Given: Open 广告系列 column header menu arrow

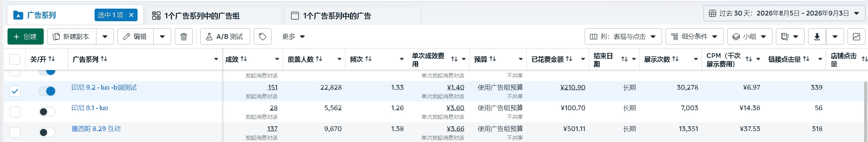Looking at the screenshot, I should (x=216, y=59).
